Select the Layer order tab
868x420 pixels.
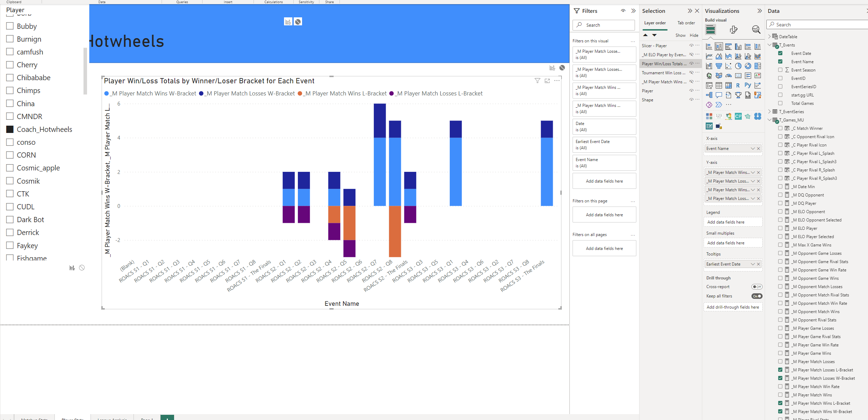point(655,23)
